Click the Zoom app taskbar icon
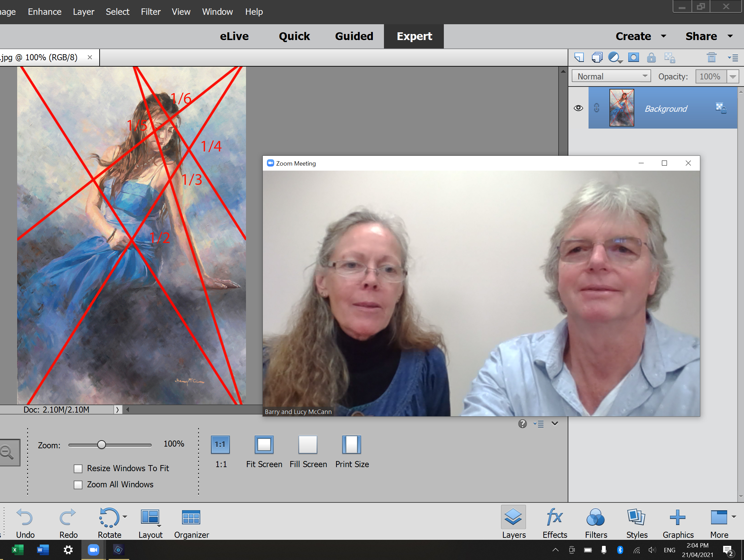744x560 pixels. tap(93, 550)
